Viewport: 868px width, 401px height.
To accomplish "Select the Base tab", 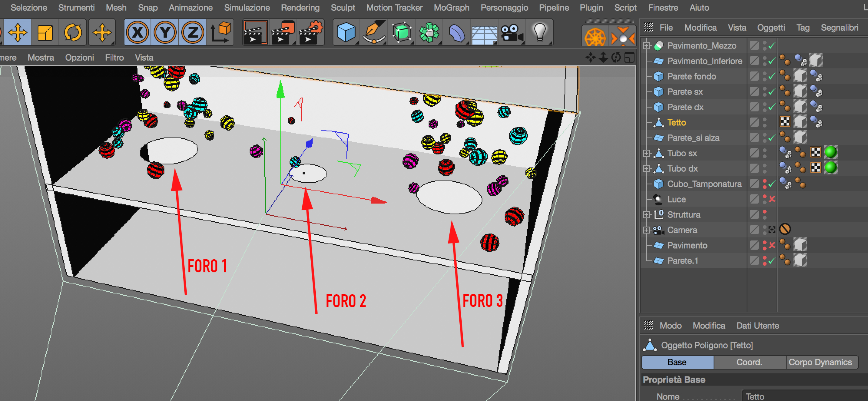I will click(677, 362).
